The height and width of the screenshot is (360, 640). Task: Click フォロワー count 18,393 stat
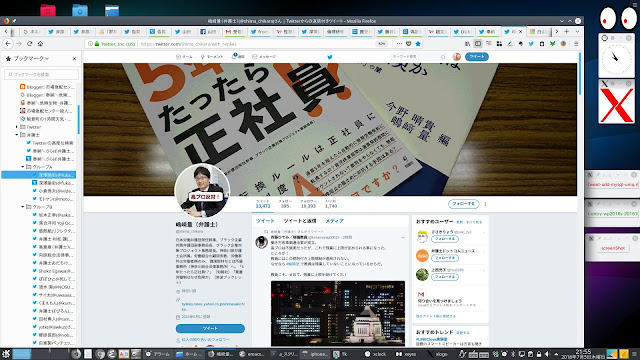point(308,204)
